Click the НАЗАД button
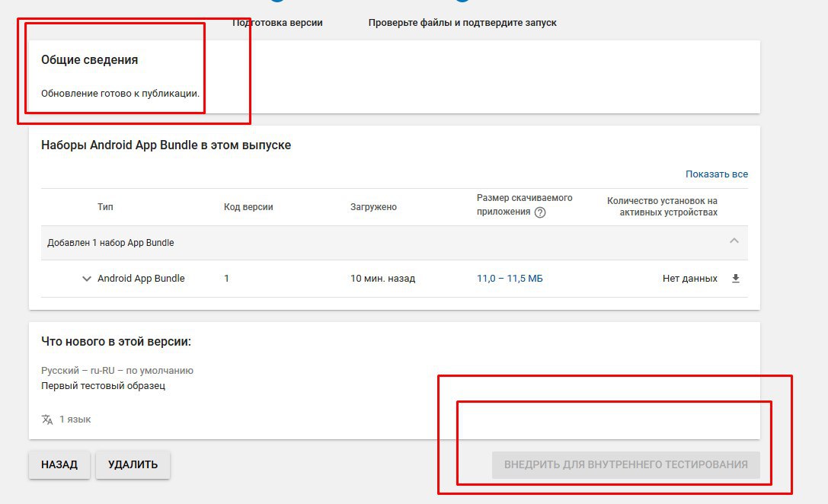The height and width of the screenshot is (504, 828). 59,464
